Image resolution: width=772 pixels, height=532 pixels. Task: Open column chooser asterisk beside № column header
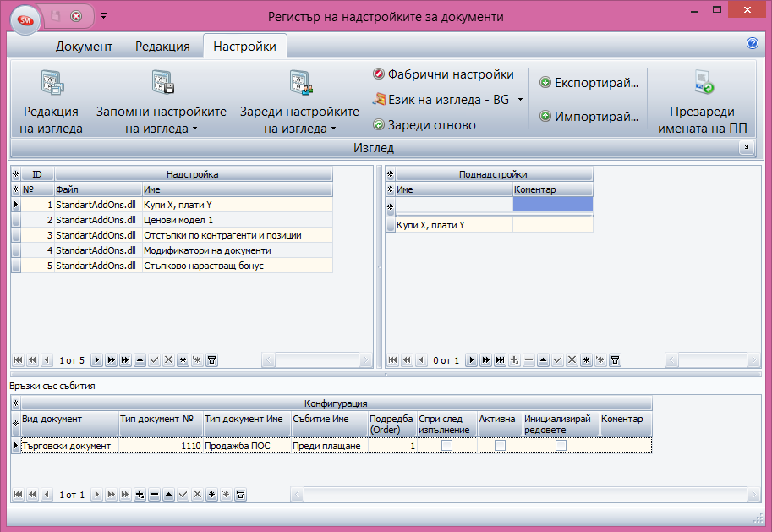click(16, 189)
